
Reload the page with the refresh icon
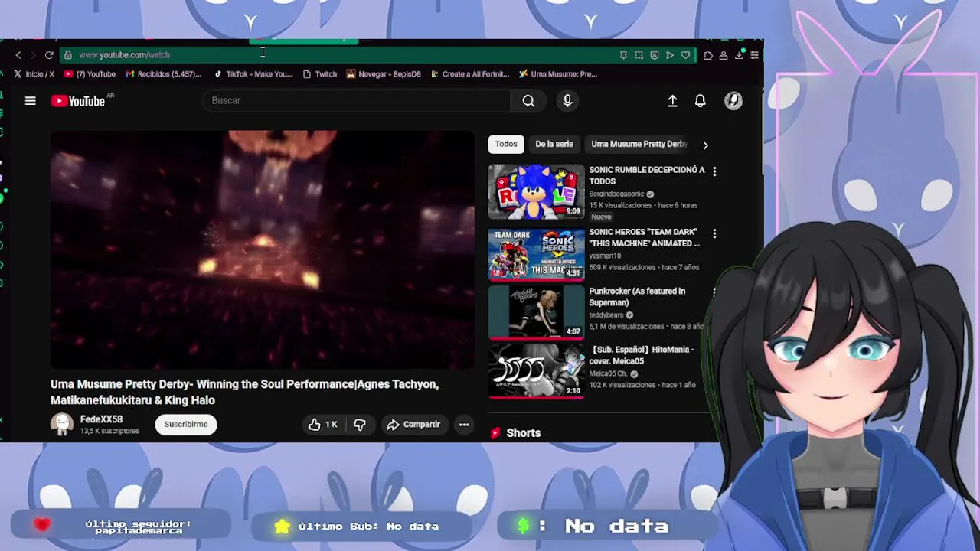[x=49, y=55]
